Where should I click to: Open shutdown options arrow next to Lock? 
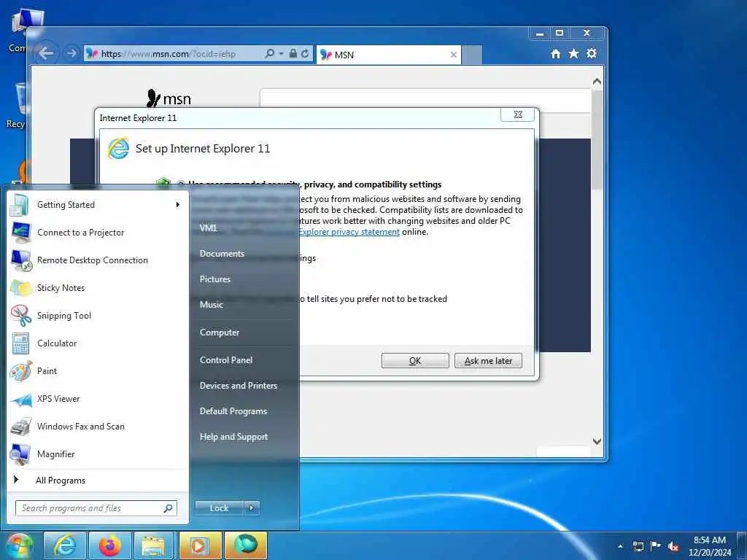[x=252, y=508]
